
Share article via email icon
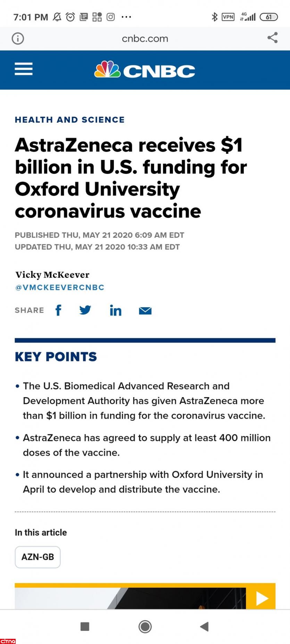tap(145, 311)
